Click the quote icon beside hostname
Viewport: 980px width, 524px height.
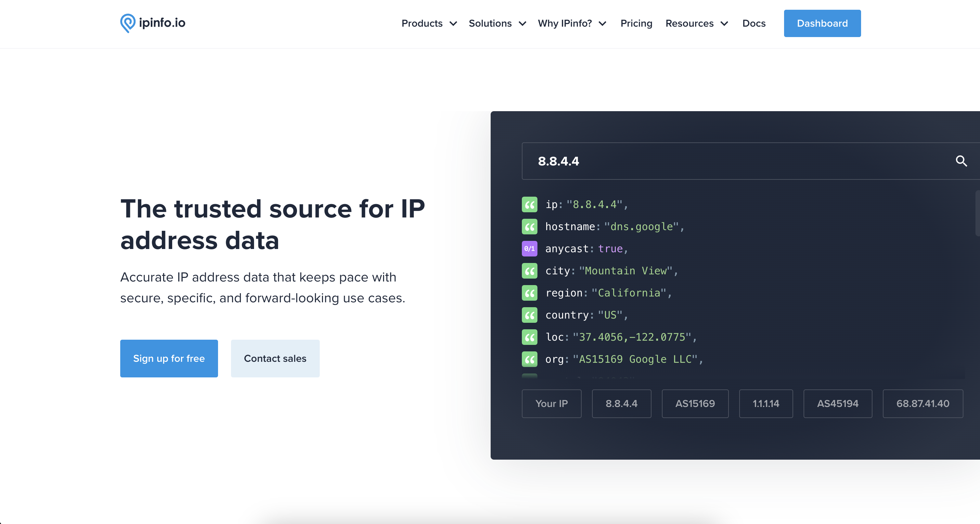(x=529, y=227)
